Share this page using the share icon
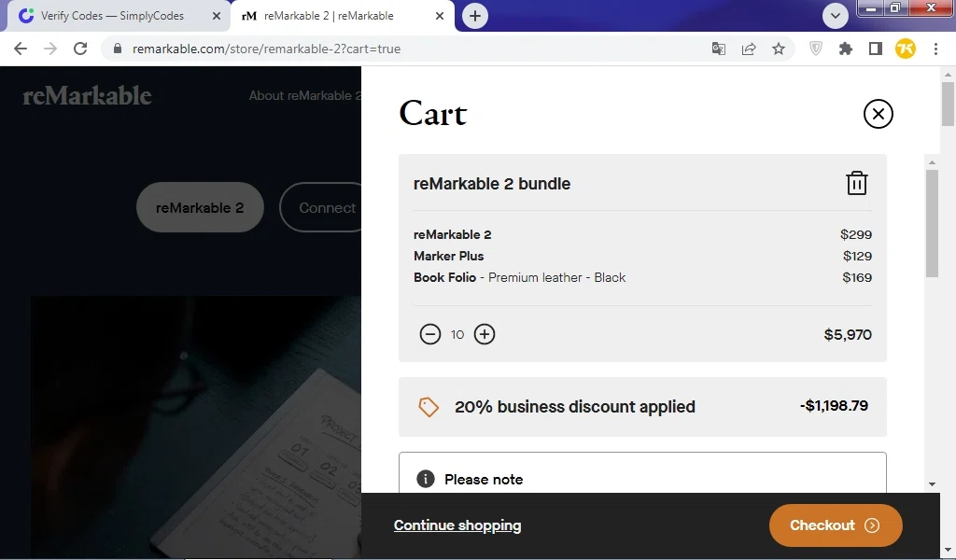The height and width of the screenshot is (560, 956). pyautogui.click(x=749, y=49)
